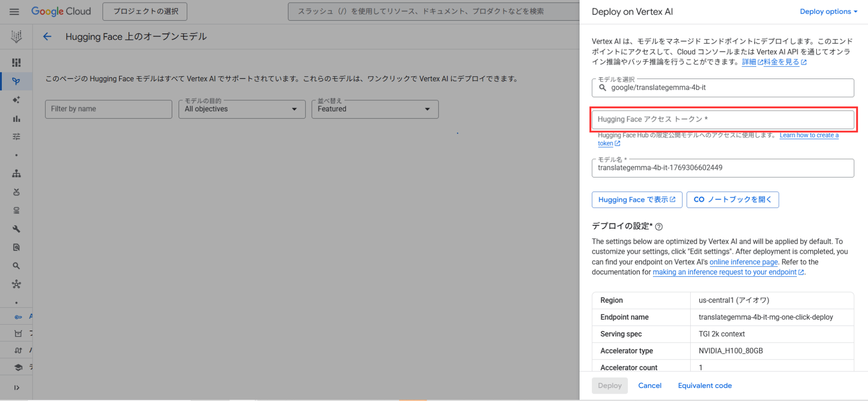Click the Hugging Face アクセス トークン field
The image size is (868, 401).
click(x=722, y=120)
